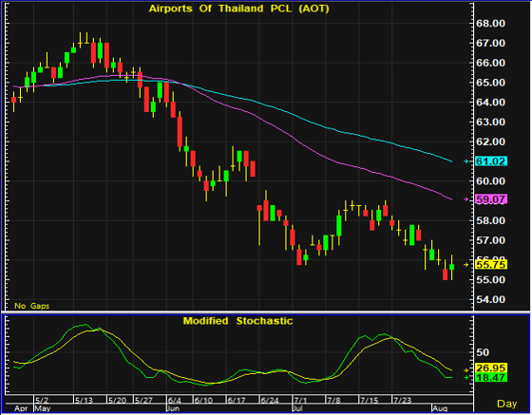The height and width of the screenshot is (415, 532).
Task: Click the 5/2 date marker
Action: 42,400
